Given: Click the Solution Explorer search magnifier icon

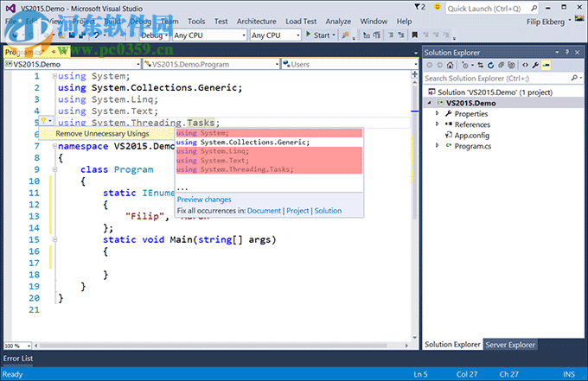Looking at the screenshot, I should (574, 78).
